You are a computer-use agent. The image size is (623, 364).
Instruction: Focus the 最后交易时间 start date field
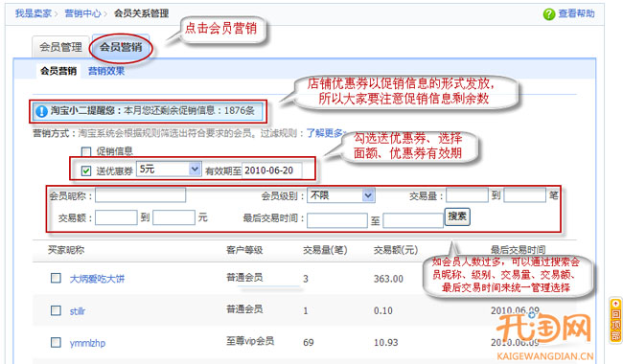[x=337, y=220]
